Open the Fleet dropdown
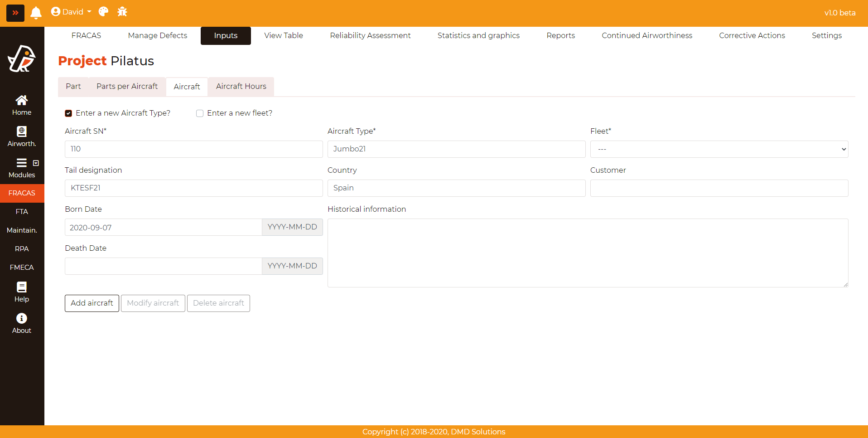The image size is (868, 438). point(719,149)
